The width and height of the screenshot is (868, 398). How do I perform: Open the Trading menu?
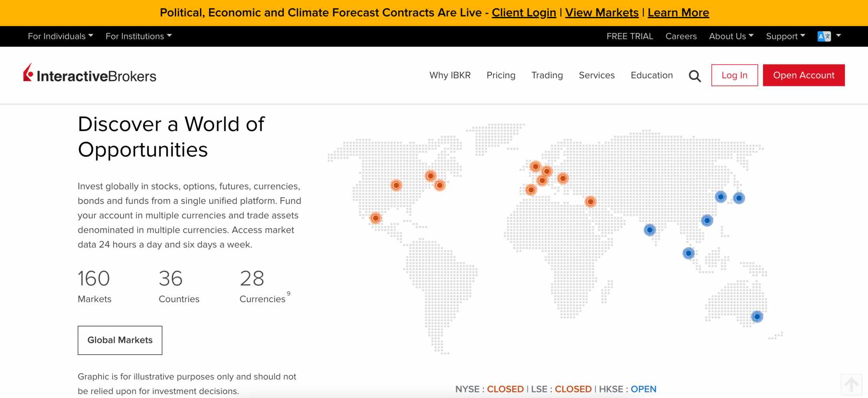[547, 75]
